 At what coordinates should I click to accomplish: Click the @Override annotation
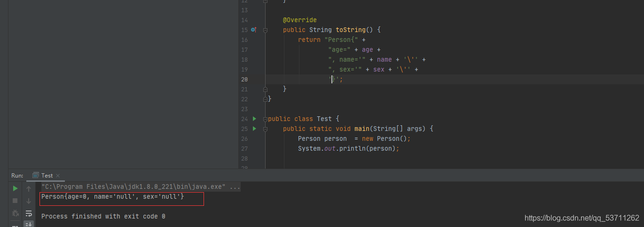[x=300, y=20]
